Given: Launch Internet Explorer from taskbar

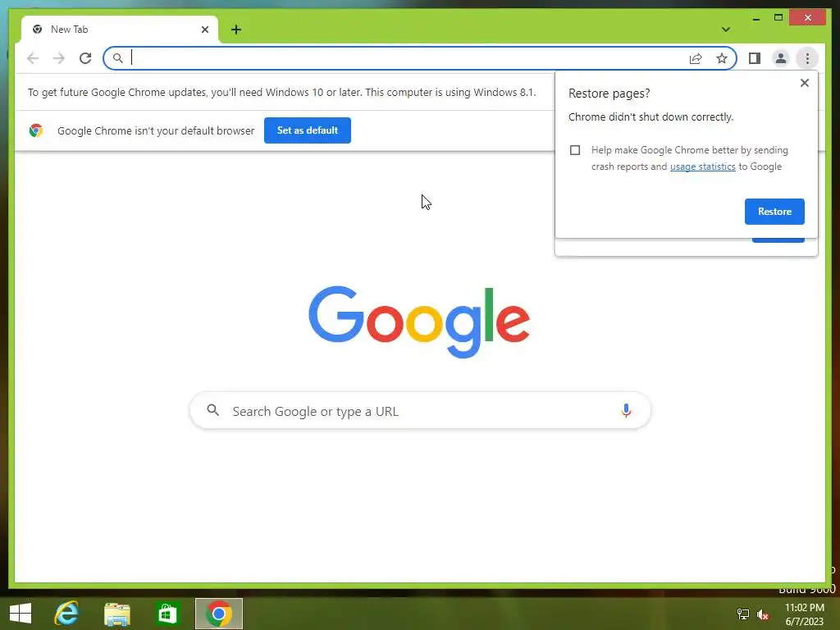Looking at the screenshot, I should point(66,614).
